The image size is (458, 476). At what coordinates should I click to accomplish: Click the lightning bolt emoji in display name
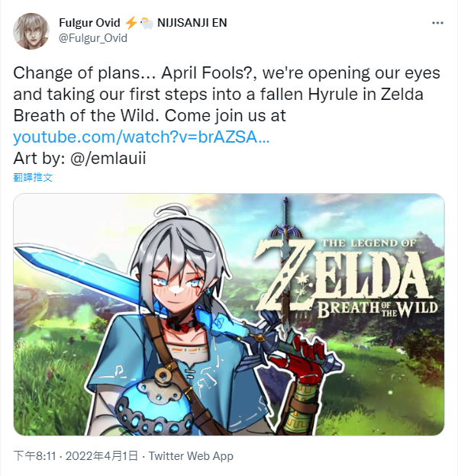click(131, 23)
